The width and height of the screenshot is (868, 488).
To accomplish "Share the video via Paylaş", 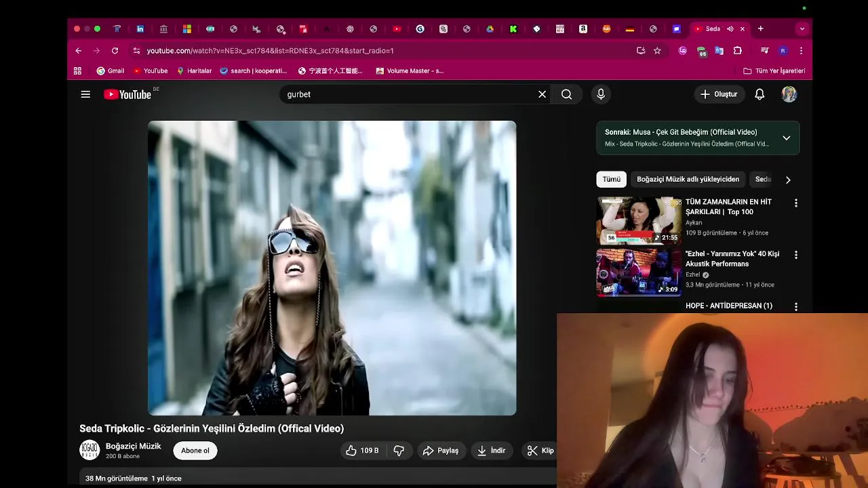I will (441, 451).
